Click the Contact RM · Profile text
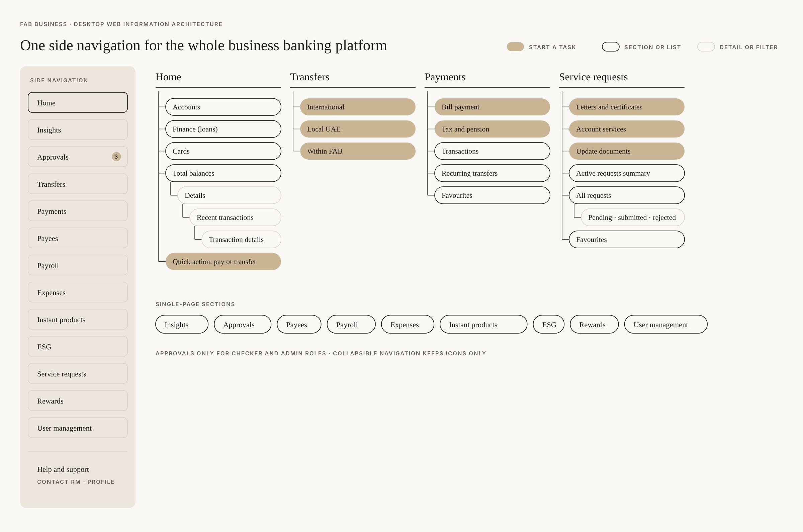 [76, 482]
